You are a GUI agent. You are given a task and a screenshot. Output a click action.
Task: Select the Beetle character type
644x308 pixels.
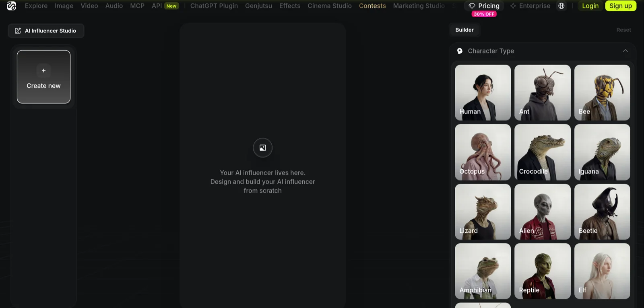coord(602,211)
